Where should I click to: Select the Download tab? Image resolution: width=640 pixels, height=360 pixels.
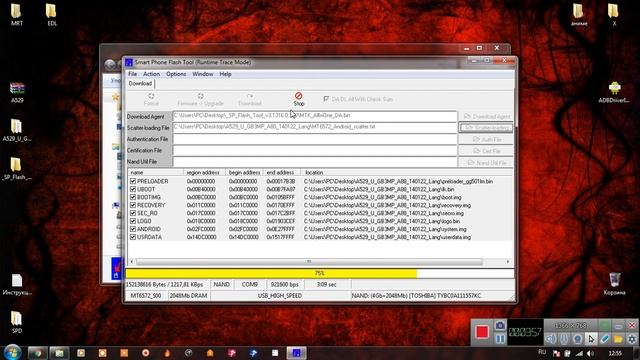pos(140,84)
